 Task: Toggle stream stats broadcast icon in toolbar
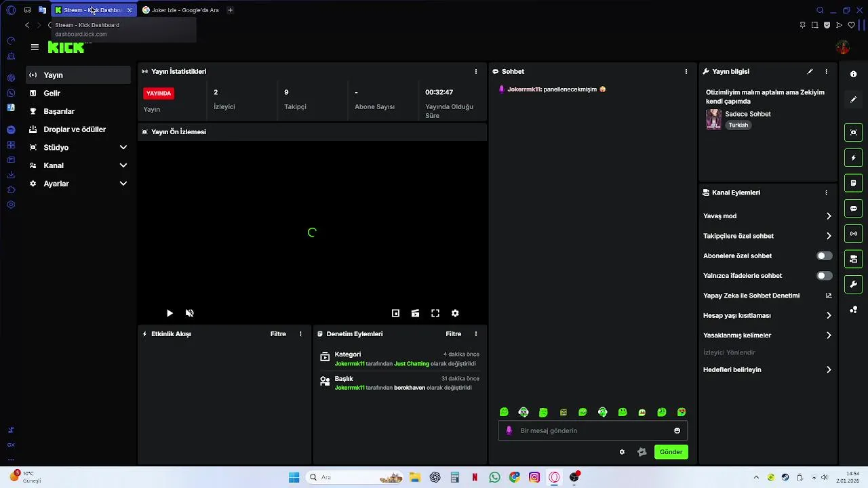854,234
